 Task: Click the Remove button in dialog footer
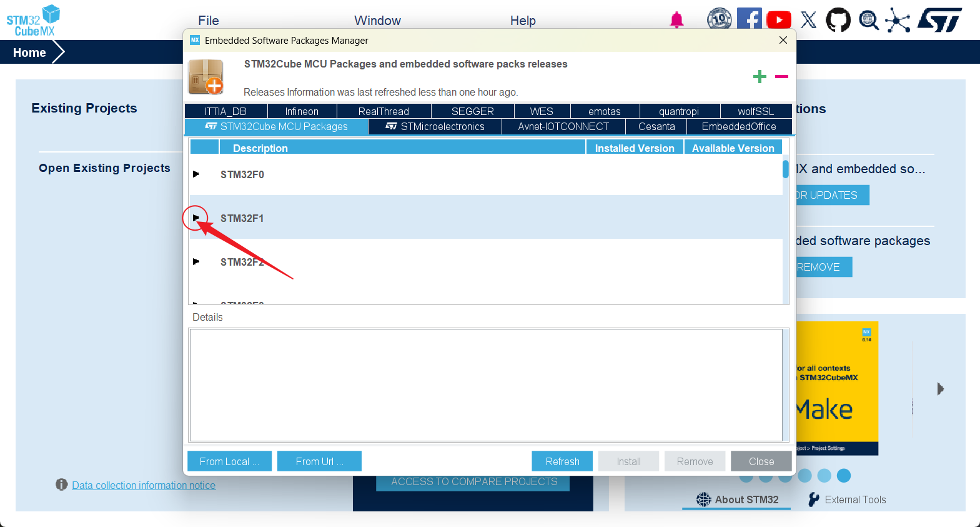pyautogui.click(x=695, y=461)
